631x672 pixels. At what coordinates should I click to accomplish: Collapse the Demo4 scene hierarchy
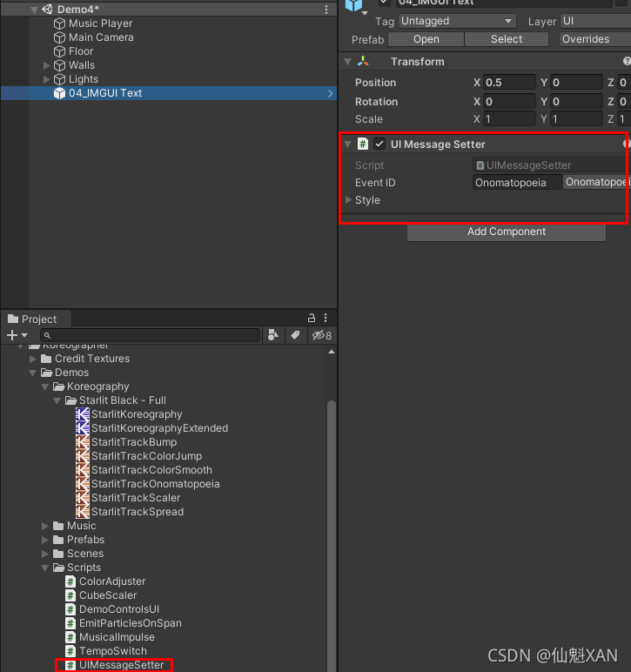pyautogui.click(x=34, y=10)
